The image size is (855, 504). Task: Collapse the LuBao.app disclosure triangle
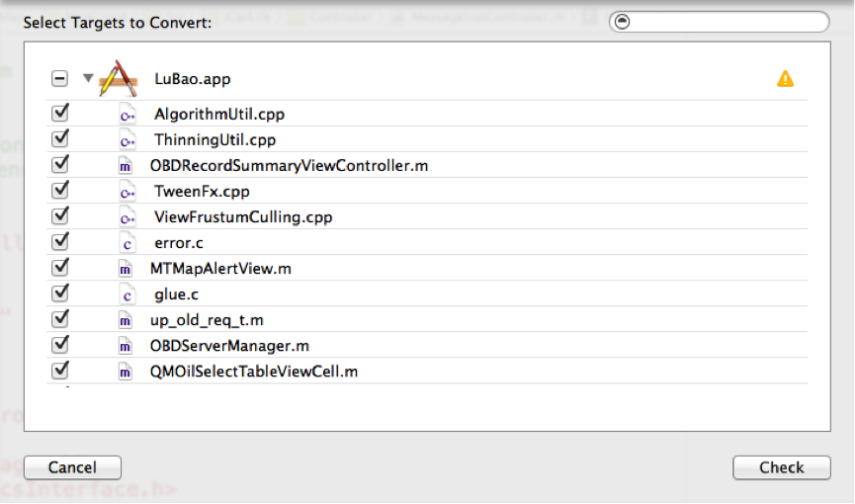coord(88,79)
